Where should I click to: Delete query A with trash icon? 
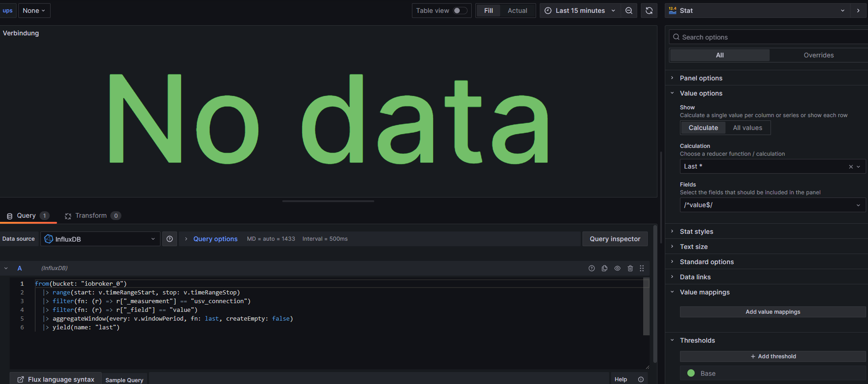pyautogui.click(x=630, y=268)
